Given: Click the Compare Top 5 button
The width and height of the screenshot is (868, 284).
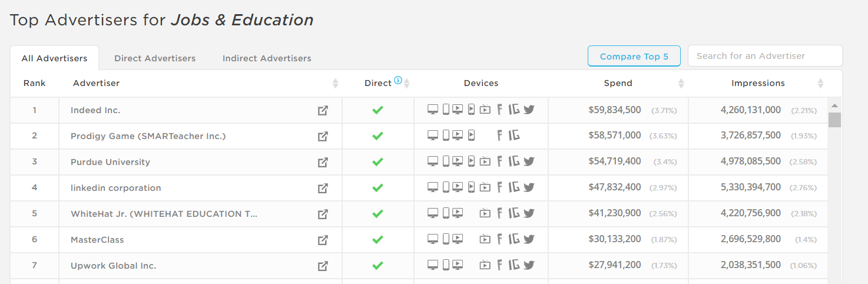Looking at the screenshot, I should click(634, 57).
